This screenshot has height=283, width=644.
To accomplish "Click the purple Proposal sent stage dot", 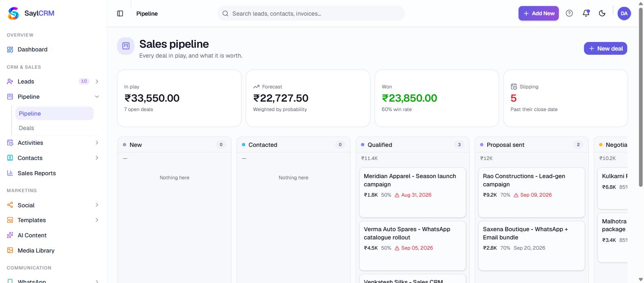I will (482, 145).
